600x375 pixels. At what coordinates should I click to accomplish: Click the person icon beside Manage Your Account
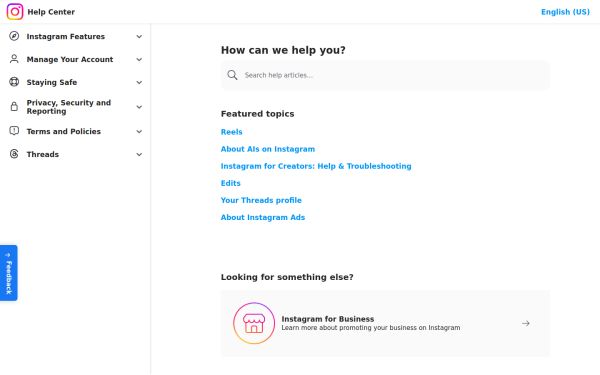14,59
